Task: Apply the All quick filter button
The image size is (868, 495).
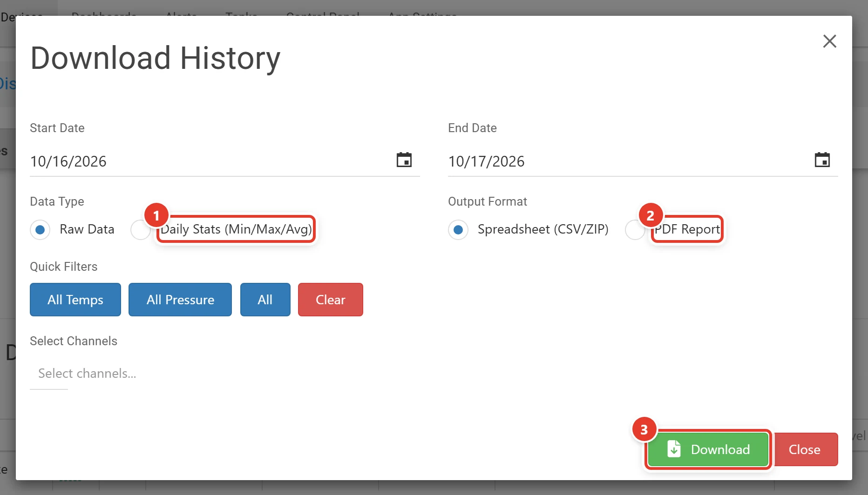Action: (265, 300)
